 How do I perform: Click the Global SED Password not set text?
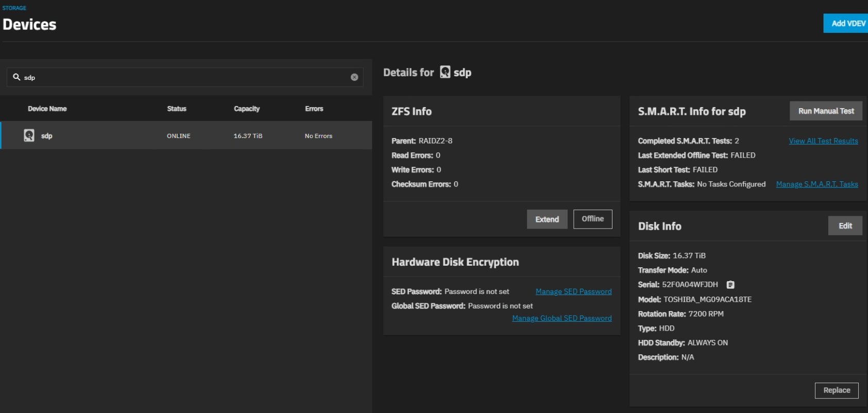point(501,306)
